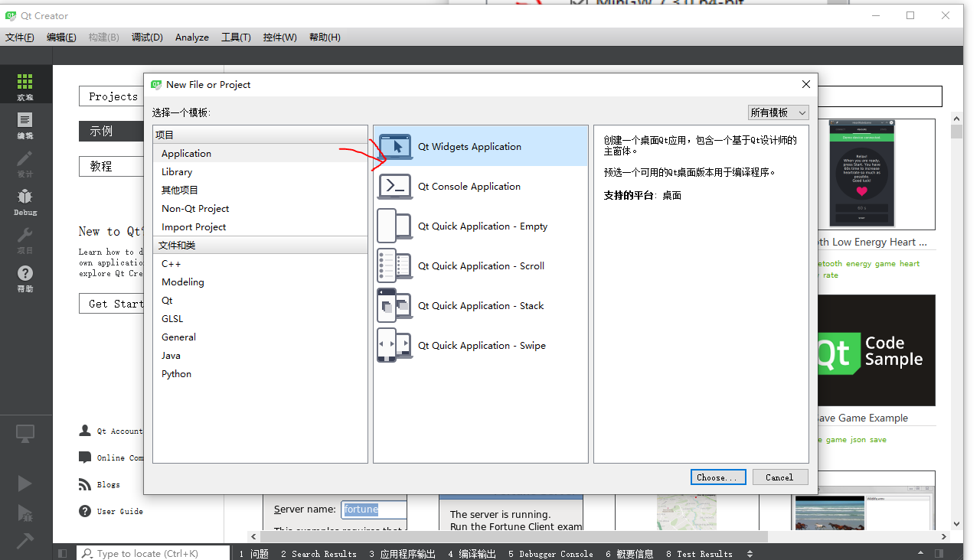Screen dimensions: 980x560
Task: Select Import Project category
Action: pos(260,226)
